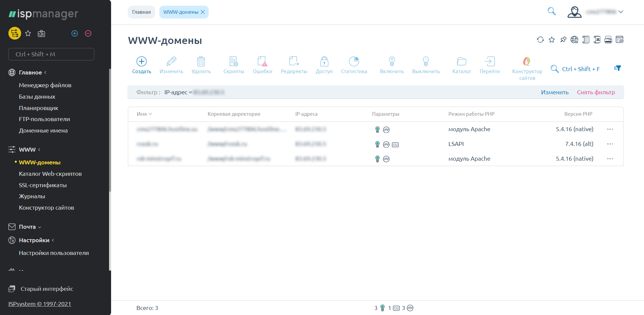Click the Конструктор сайтов toolbar icon
Screen dimensions: 644x315
pyautogui.click(x=527, y=61)
